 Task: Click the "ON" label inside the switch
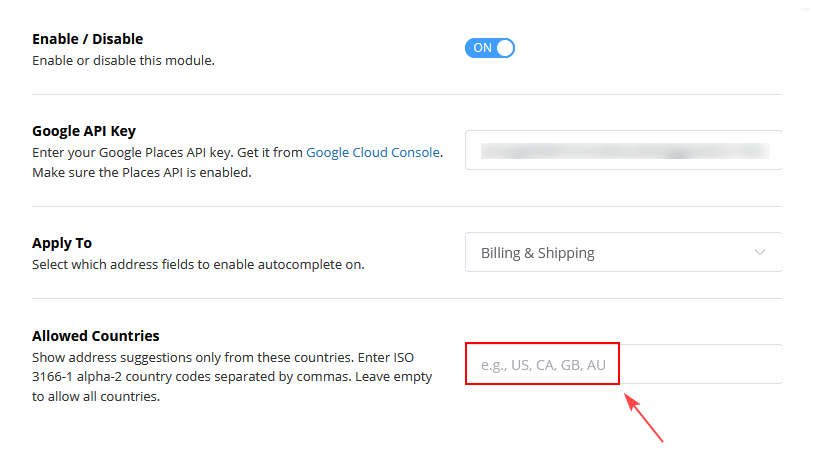click(x=482, y=48)
